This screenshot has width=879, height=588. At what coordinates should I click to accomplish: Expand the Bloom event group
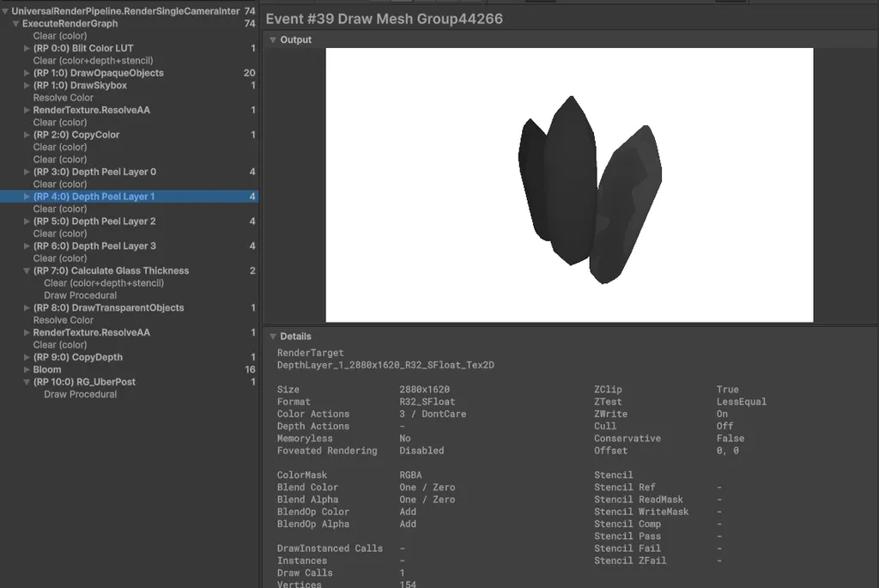(27, 370)
